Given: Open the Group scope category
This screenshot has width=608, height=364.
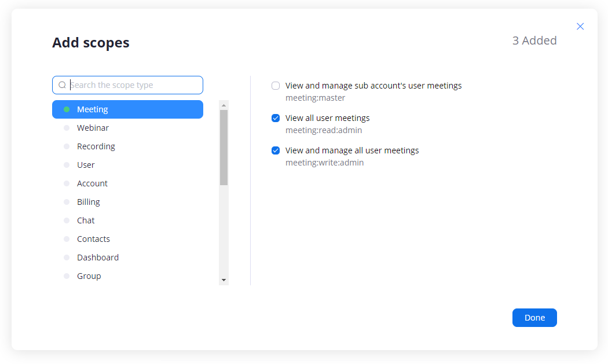Looking at the screenshot, I should click(127, 276).
